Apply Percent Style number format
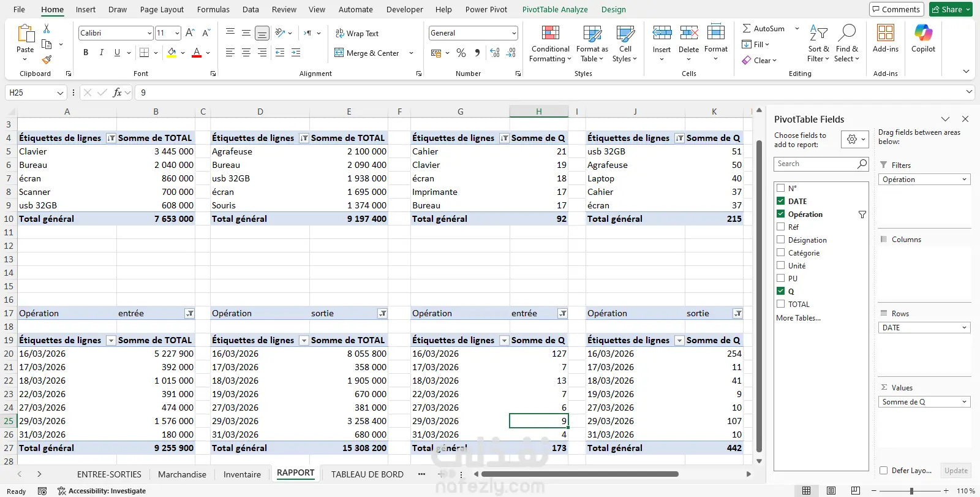This screenshot has height=497, width=980. point(461,53)
